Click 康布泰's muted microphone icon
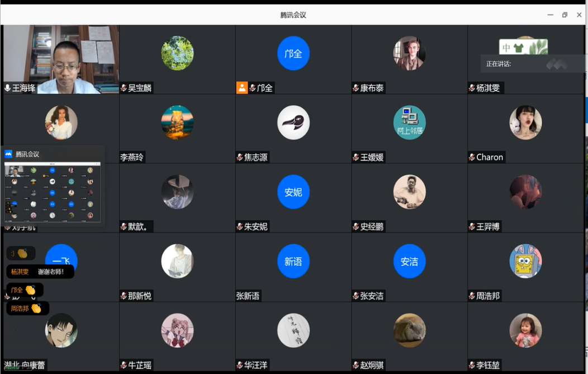The width and height of the screenshot is (588, 374). point(356,88)
